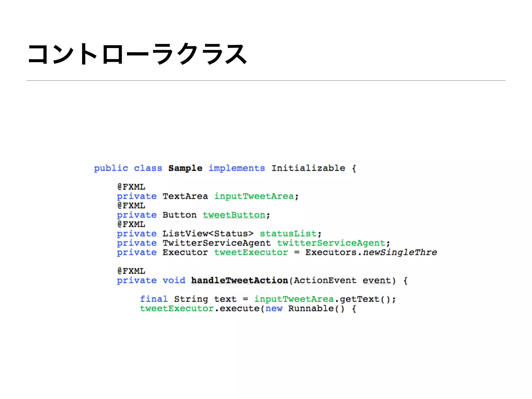Click the tweetButton field name
The height and width of the screenshot is (399, 532).
pyautogui.click(x=234, y=215)
